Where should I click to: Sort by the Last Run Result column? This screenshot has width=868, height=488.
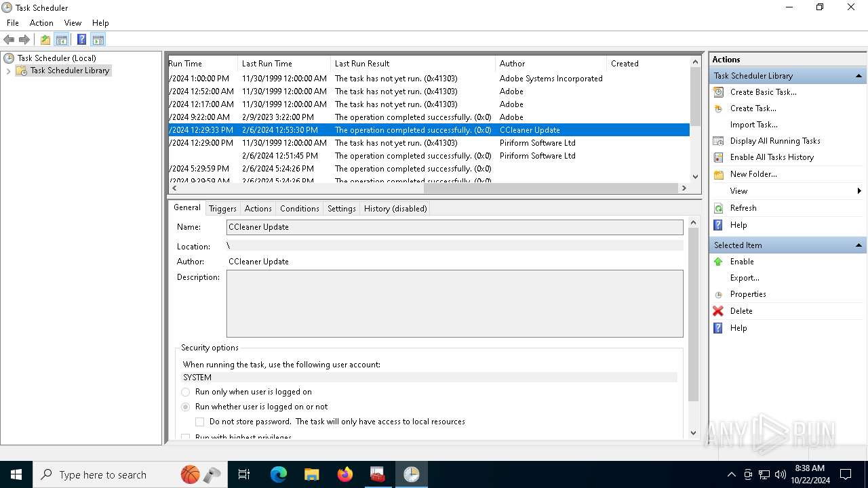pos(413,64)
